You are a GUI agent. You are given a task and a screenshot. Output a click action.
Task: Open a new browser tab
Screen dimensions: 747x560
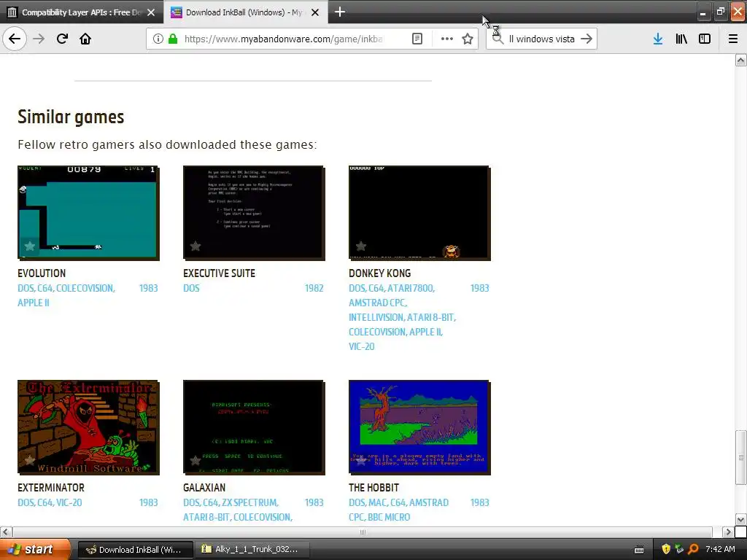[x=340, y=12]
